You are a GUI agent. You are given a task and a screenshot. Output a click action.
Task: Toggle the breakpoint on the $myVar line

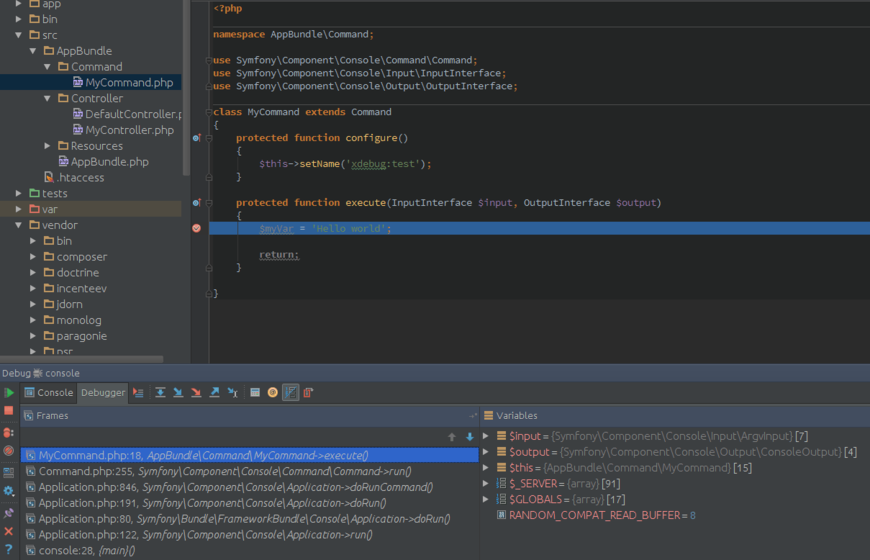coord(196,228)
